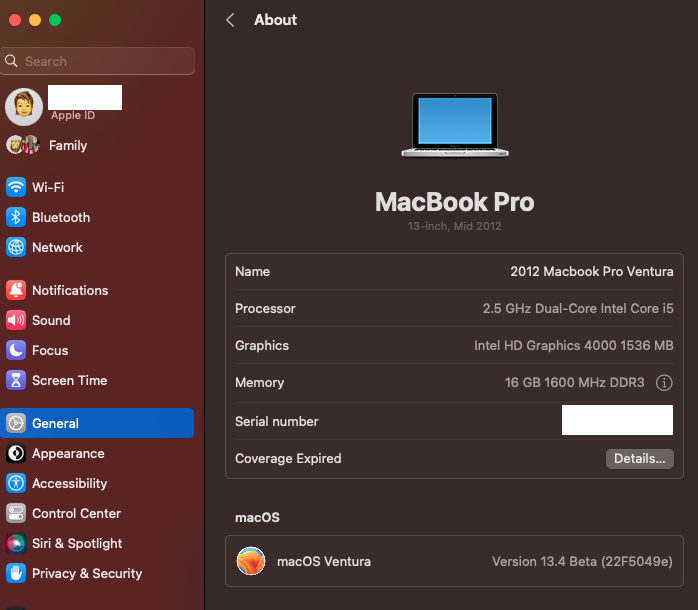This screenshot has height=610, width=698.
Task: Click the 'macOS Ventura' name text
Action: pyautogui.click(x=324, y=561)
